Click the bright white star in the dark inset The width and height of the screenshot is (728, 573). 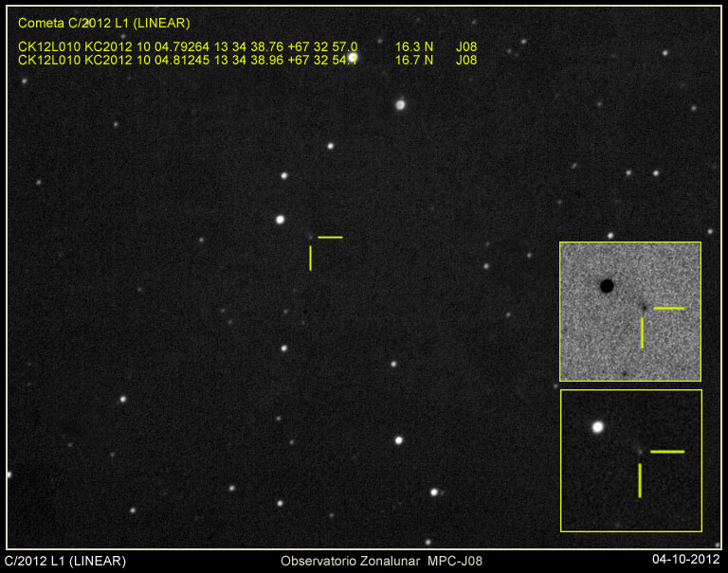tap(598, 427)
